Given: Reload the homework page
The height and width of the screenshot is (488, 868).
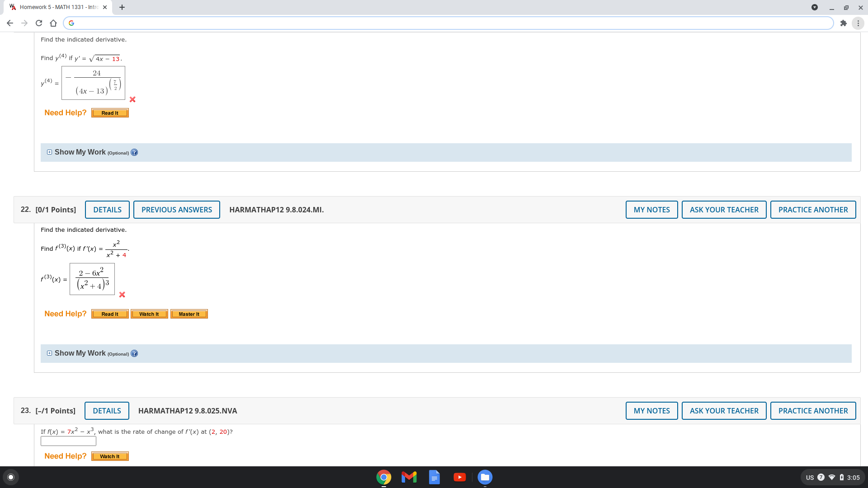Looking at the screenshot, I should click(38, 23).
